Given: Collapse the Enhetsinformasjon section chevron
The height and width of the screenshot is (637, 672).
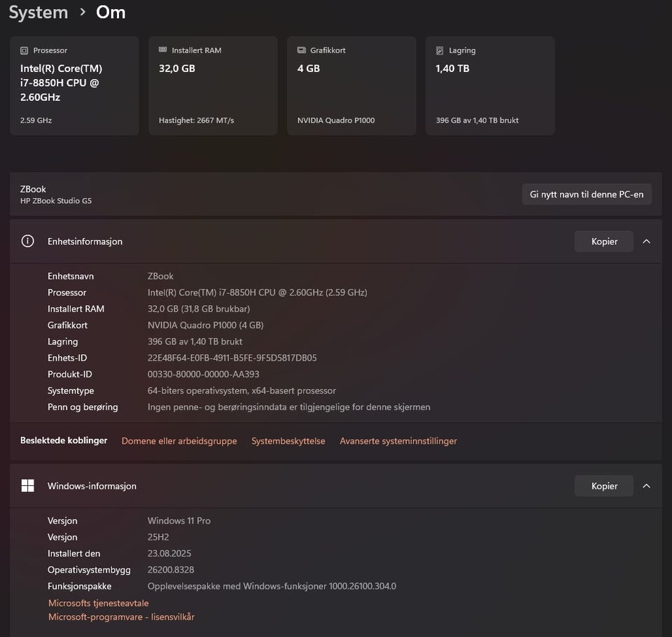Looking at the screenshot, I should (x=646, y=241).
